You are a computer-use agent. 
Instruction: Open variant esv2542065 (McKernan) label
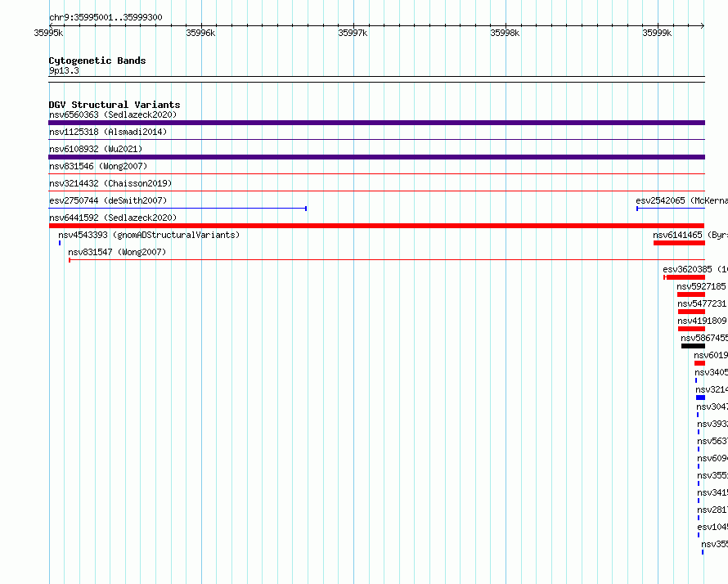coord(681,200)
